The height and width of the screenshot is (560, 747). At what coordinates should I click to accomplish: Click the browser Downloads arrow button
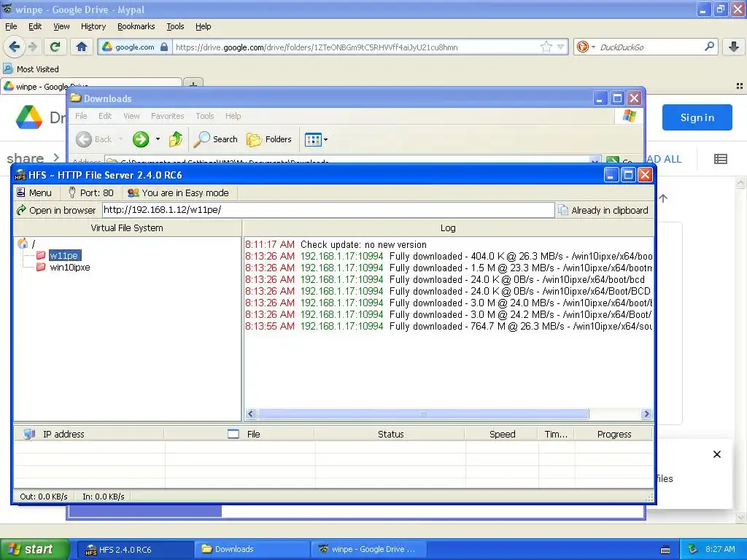click(x=734, y=47)
